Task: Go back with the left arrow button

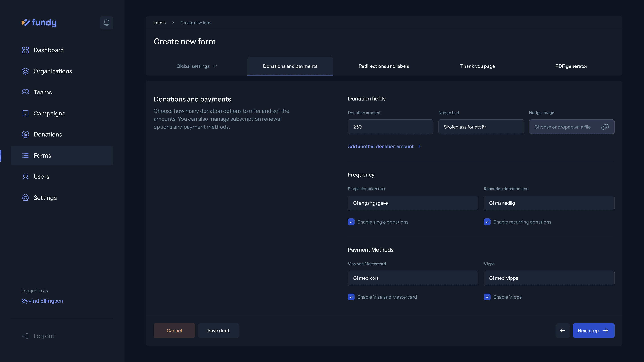Action: coord(562,330)
